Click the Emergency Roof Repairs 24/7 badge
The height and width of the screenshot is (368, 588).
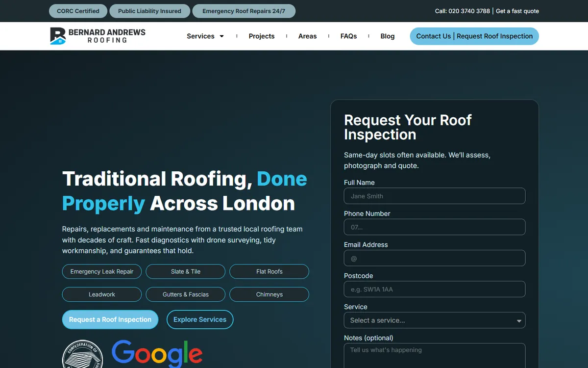244,11
